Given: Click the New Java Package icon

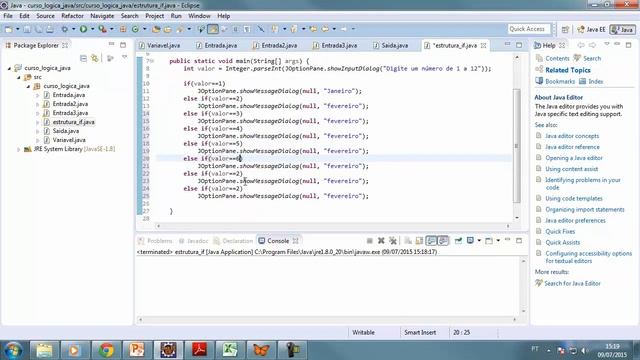Looking at the screenshot, I should pyautogui.click(x=123, y=29).
